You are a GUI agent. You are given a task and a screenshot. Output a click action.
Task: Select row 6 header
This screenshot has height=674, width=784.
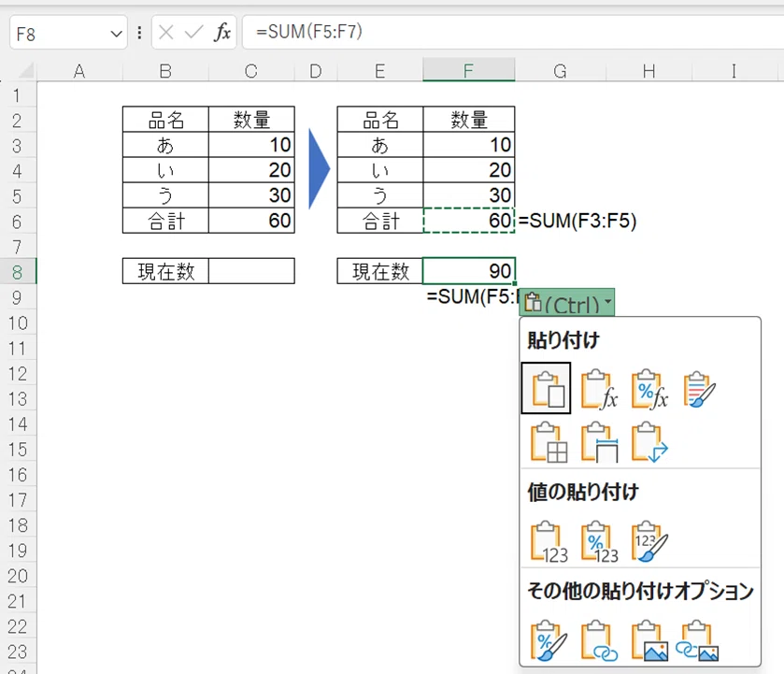pos(18,222)
